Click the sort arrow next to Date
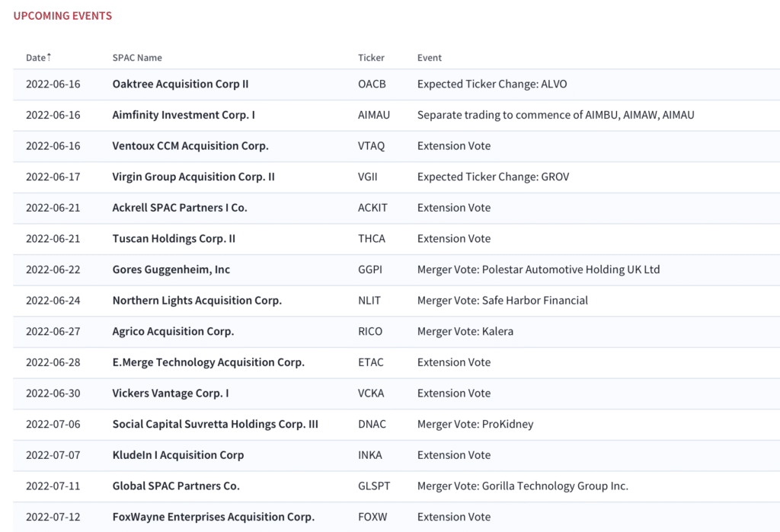 tap(49, 56)
